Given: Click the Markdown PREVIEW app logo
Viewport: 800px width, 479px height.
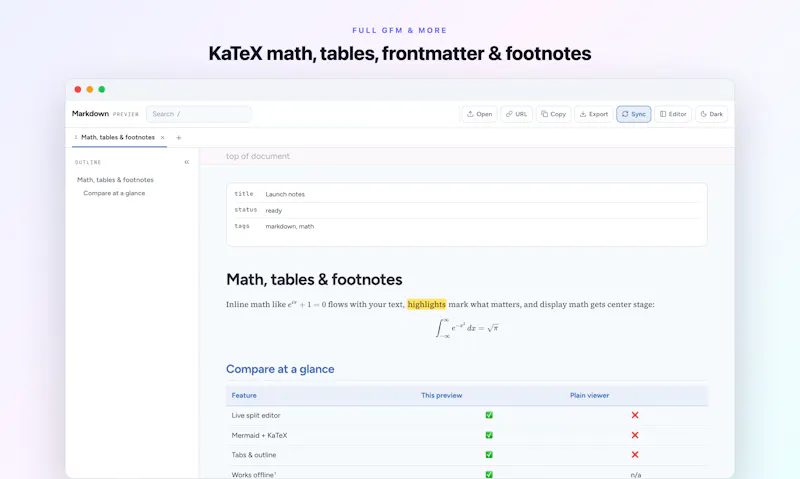Looking at the screenshot, I should point(105,114).
